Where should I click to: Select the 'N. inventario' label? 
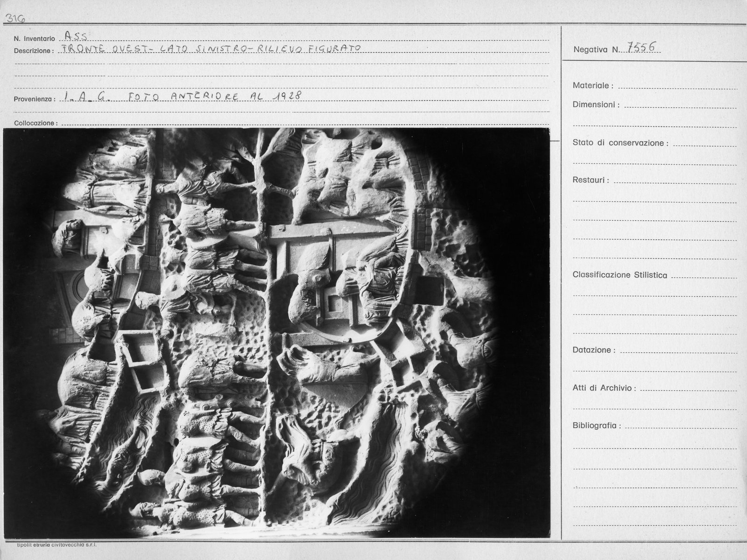(x=35, y=39)
